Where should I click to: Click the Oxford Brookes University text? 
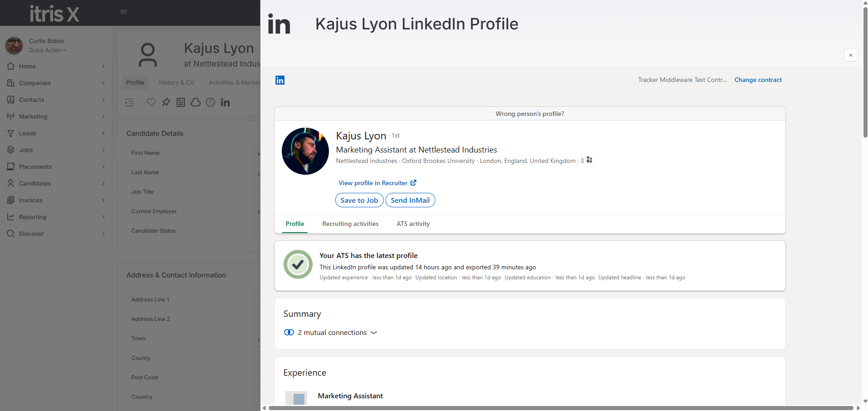click(439, 161)
